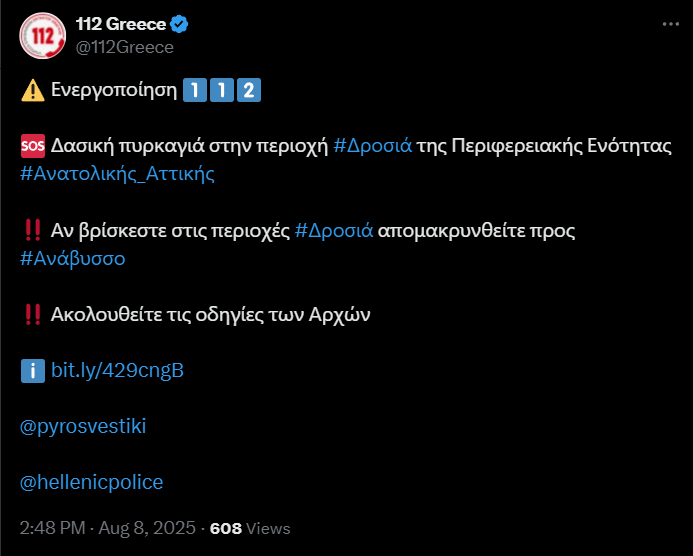The width and height of the screenshot is (693, 556).
Task: Open the second #Δροσιά hashtag in evacuation line
Action: click(335, 231)
